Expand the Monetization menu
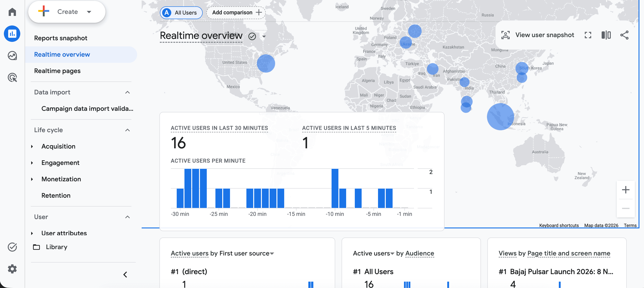644x288 pixels. coord(32,179)
